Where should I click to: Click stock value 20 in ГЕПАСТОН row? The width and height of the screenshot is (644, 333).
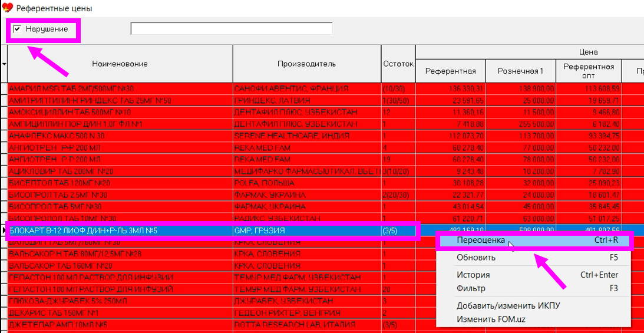tap(398, 289)
